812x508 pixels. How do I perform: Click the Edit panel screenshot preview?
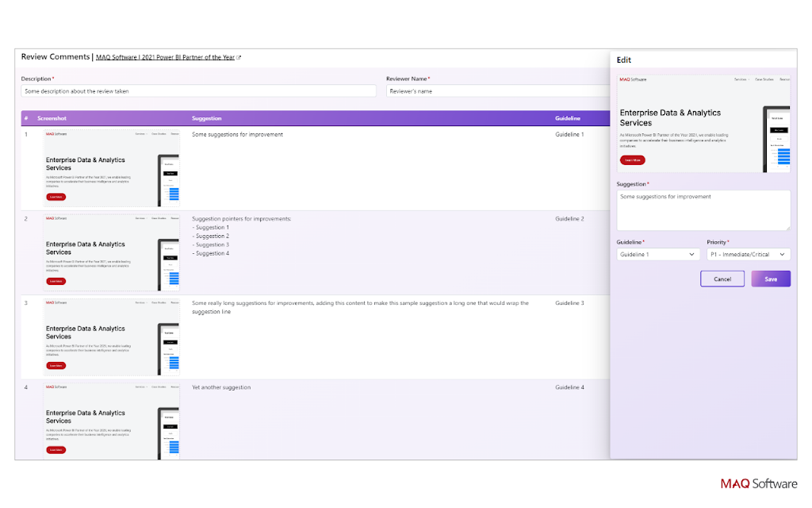coord(703,124)
